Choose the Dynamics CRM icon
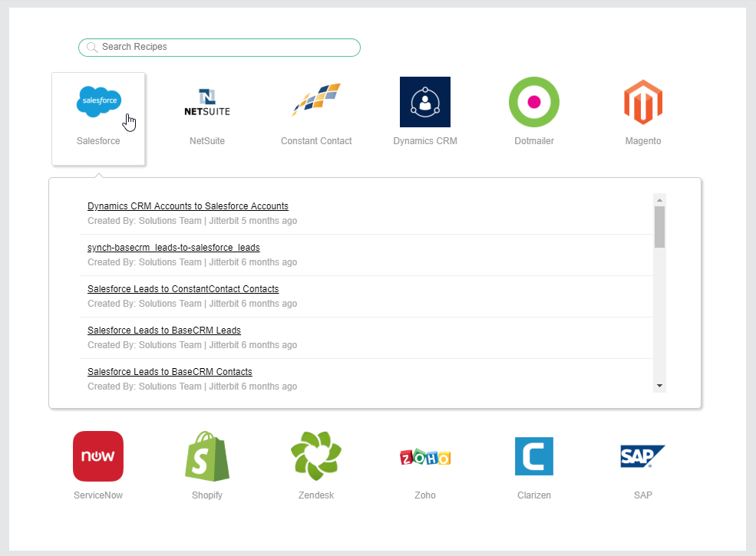 (x=425, y=102)
